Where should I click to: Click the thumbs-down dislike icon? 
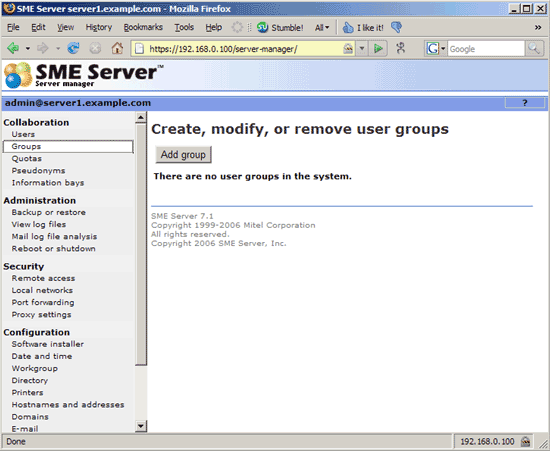click(x=396, y=27)
